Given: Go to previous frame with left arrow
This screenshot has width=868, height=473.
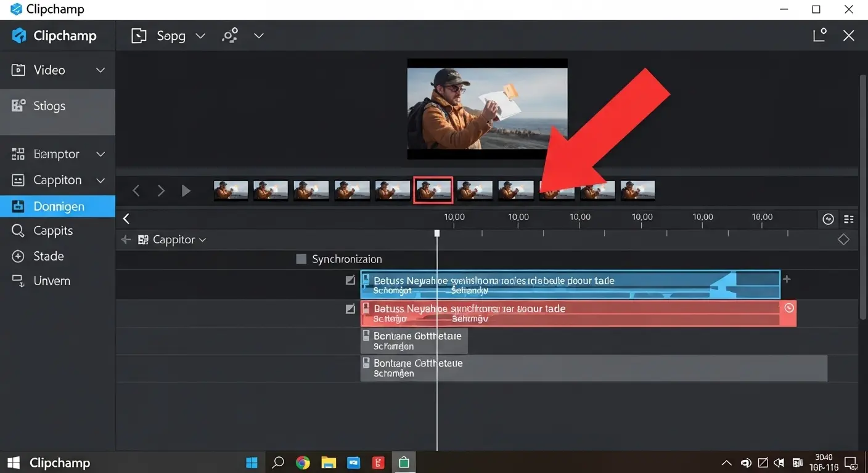Looking at the screenshot, I should click(x=136, y=191).
